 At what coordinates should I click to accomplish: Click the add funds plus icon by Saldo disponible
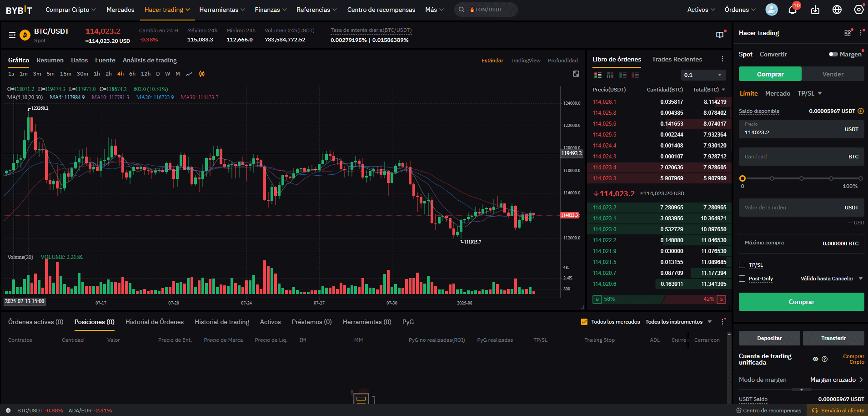[861, 111]
